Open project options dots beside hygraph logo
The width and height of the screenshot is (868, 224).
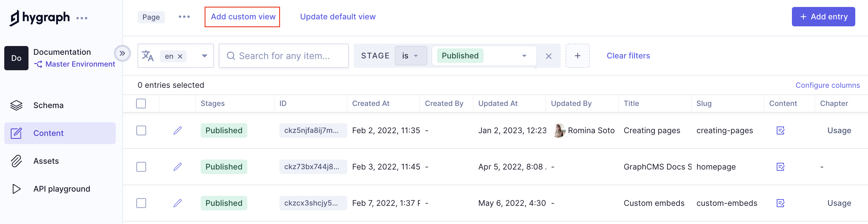[82, 18]
